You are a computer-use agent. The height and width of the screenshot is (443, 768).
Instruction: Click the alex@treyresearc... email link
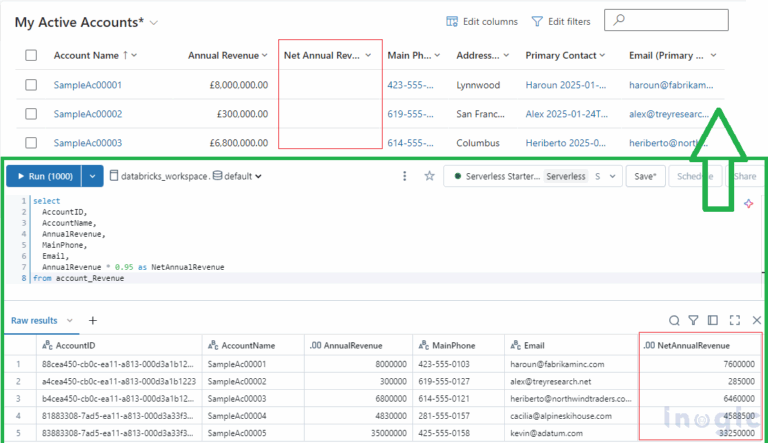(669, 114)
